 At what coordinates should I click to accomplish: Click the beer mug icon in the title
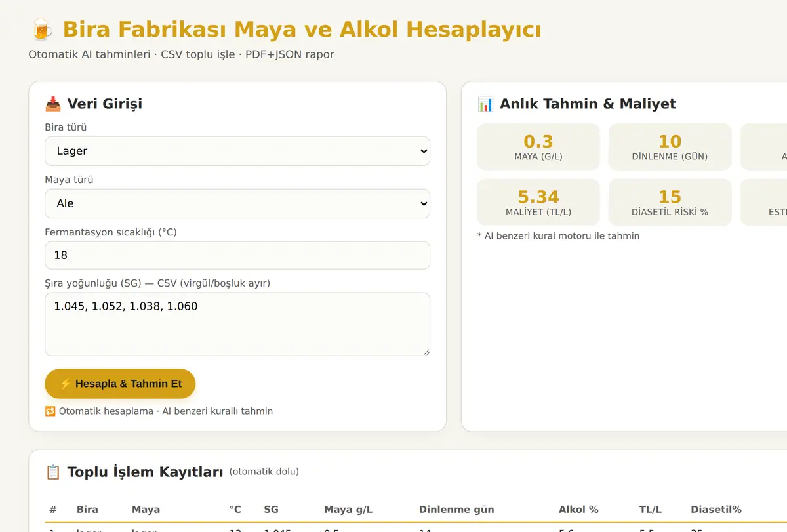(x=41, y=30)
